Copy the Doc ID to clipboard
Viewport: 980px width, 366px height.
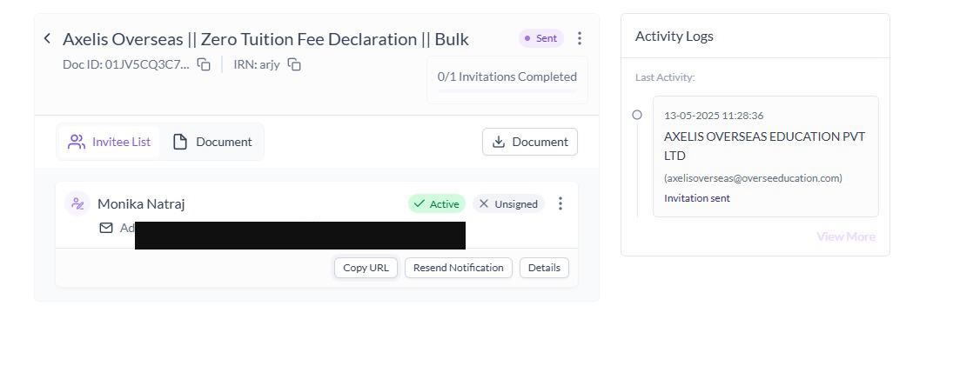[204, 64]
